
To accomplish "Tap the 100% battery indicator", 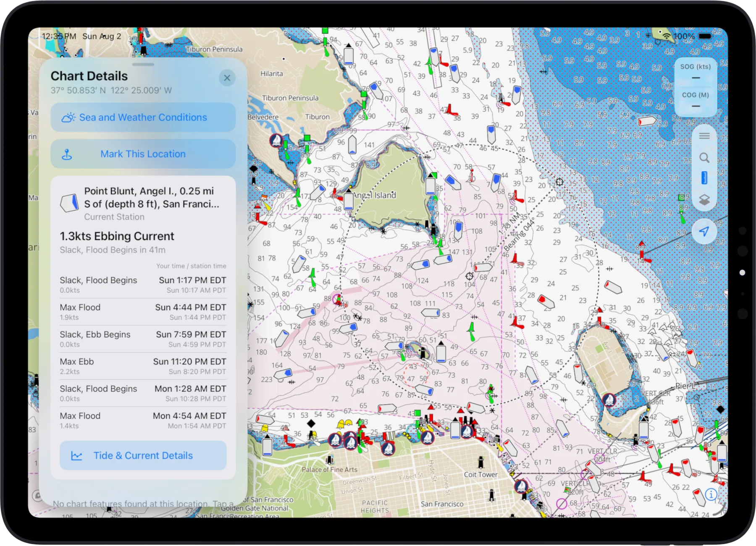I will click(693, 37).
